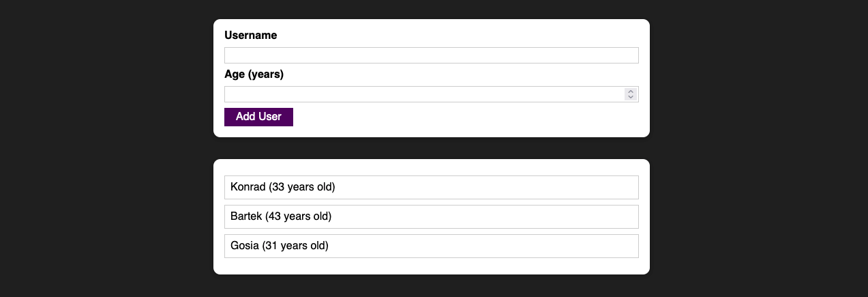Click the "43 years old" text
The height and width of the screenshot is (297, 868).
pos(299,216)
